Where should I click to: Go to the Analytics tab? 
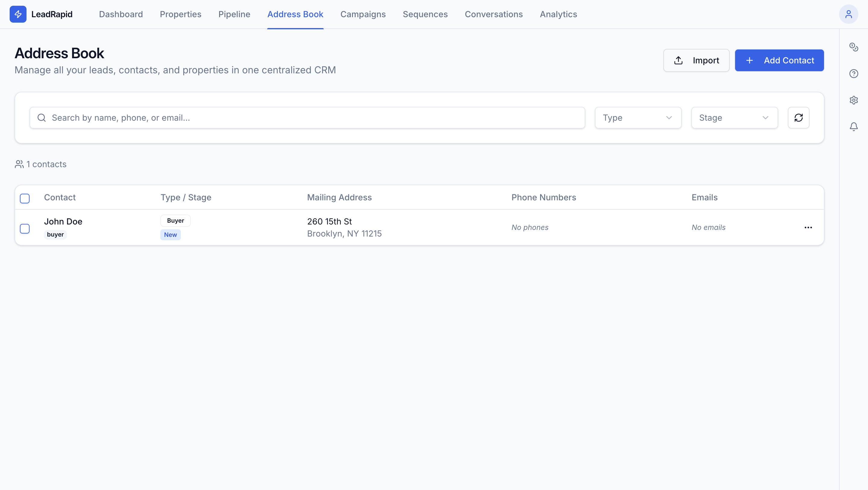coord(558,14)
